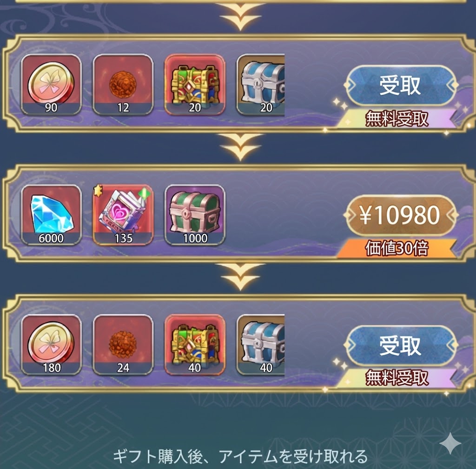The height and width of the screenshot is (469, 476).
Task: Tap the 価値30倍 orange ribbon
Action: 397,248
